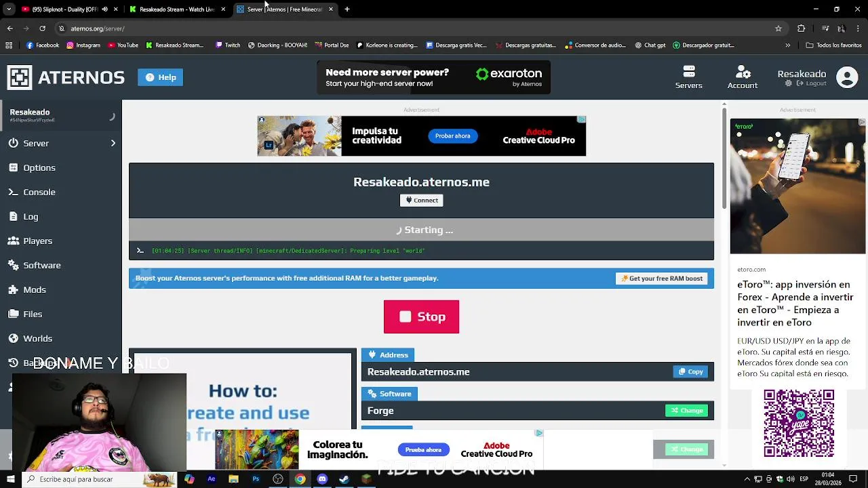Click the address bar URL
This screenshot has height=488, width=868.
pos(98,28)
